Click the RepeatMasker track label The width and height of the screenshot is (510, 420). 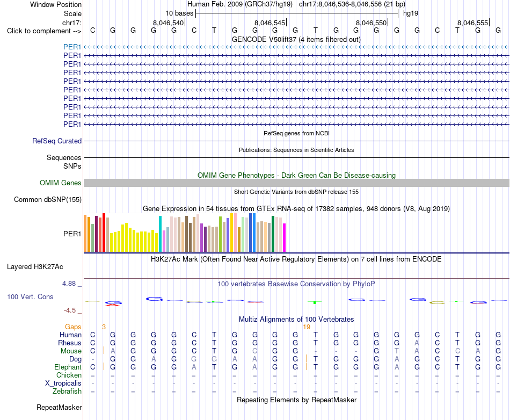(59, 407)
